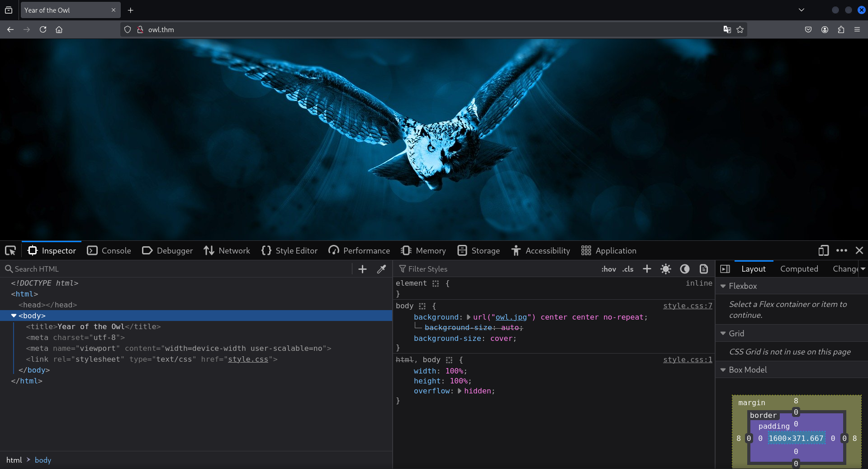The width and height of the screenshot is (868, 469).
Task: Open responsive design mode icon
Action: [x=823, y=250]
